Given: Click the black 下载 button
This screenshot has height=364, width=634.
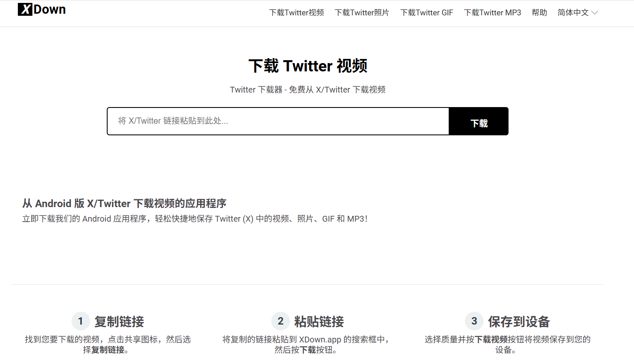Looking at the screenshot, I should click(479, 121).
